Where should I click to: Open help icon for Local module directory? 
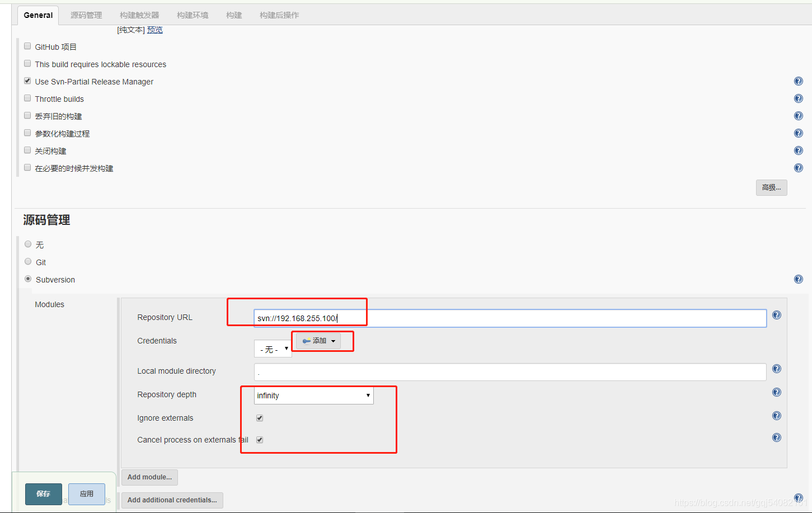(x=777, y=369)
